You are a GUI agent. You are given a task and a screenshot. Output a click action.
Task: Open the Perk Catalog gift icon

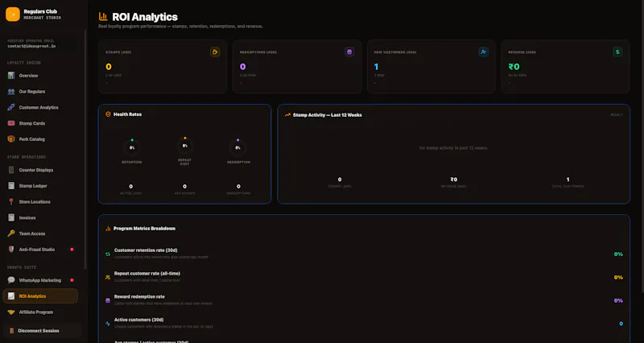[x=11, y=139]
